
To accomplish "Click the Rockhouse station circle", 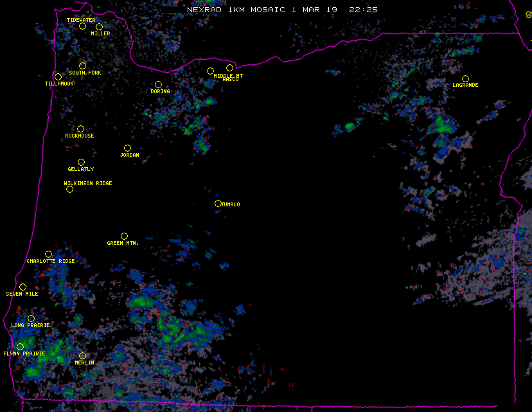I will (x=80, y=129).
